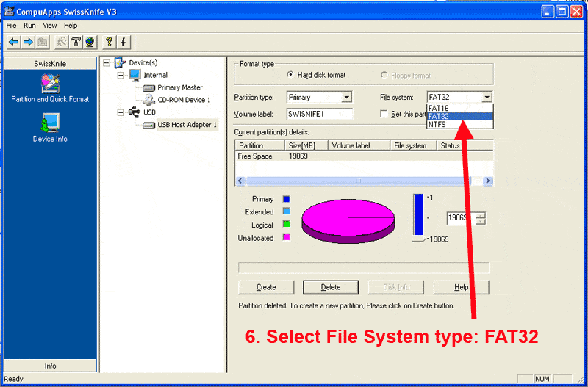Click the Primary Master drive icon
This screenshot has height=387, width=588.
pos(149,88)
